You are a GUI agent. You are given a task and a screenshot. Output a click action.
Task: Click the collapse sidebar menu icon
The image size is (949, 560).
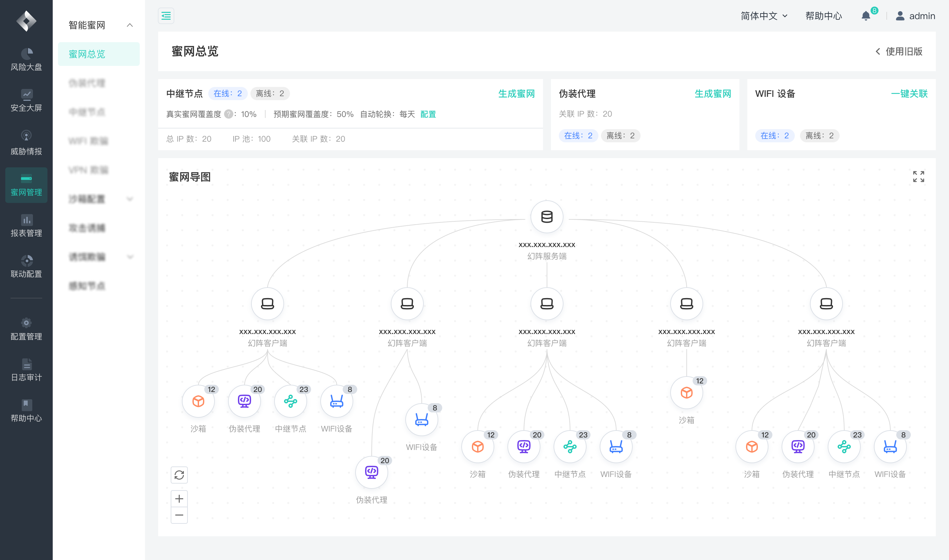click(166, 16)
